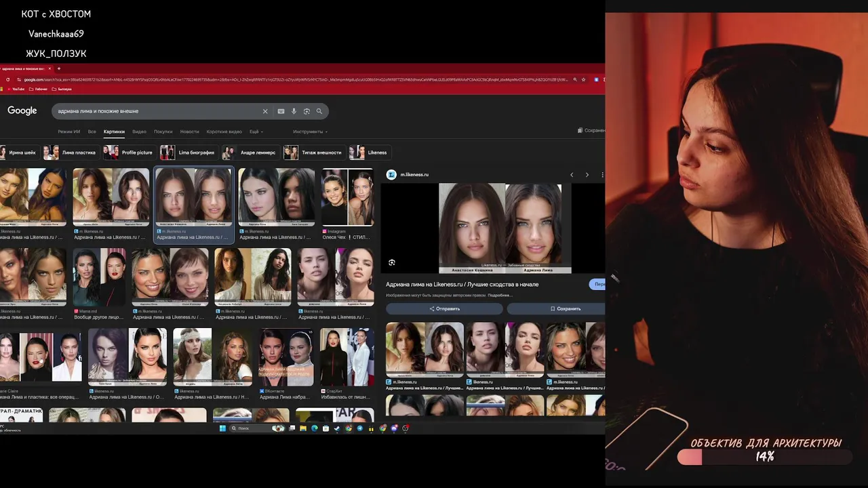868x488 pixels.
Task: Open the СтарХит Избавилась от лишнего thumbnail
Action: (x=347, y=357)
